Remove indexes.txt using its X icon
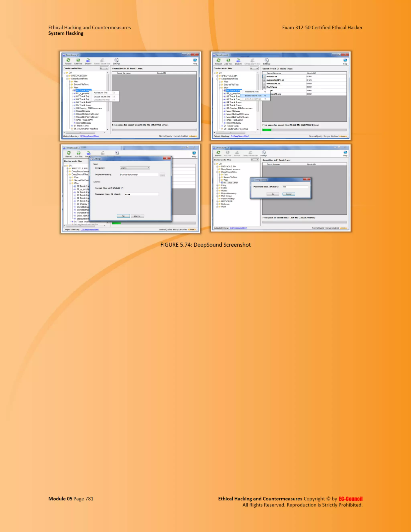411x532 pixels. pyautogui.click(x=264, y=76)
